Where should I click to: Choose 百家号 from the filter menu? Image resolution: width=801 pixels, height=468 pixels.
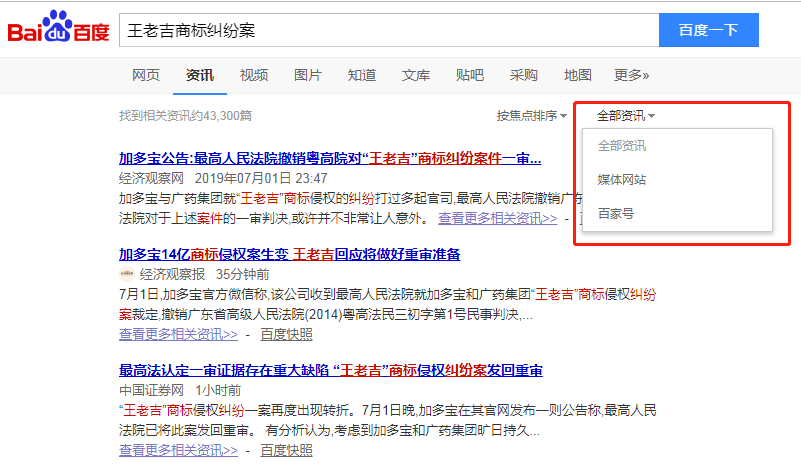coord(615,213)
